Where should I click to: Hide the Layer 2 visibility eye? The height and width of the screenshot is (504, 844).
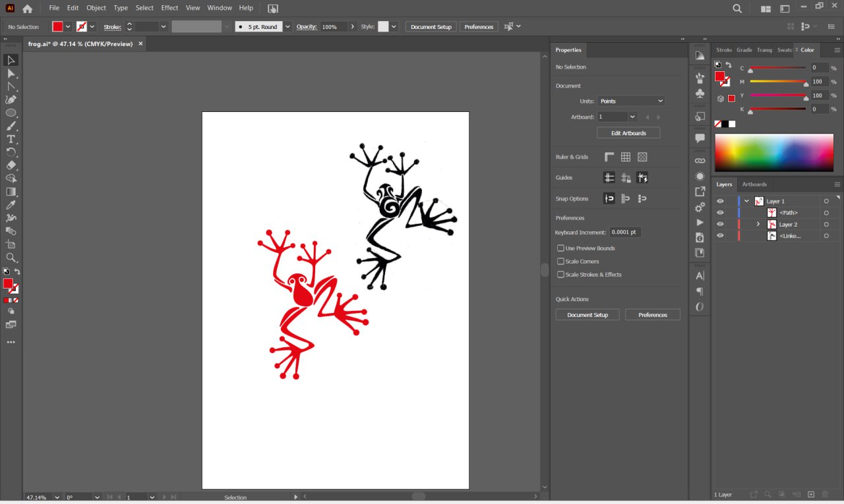click(x=720, y=225)
